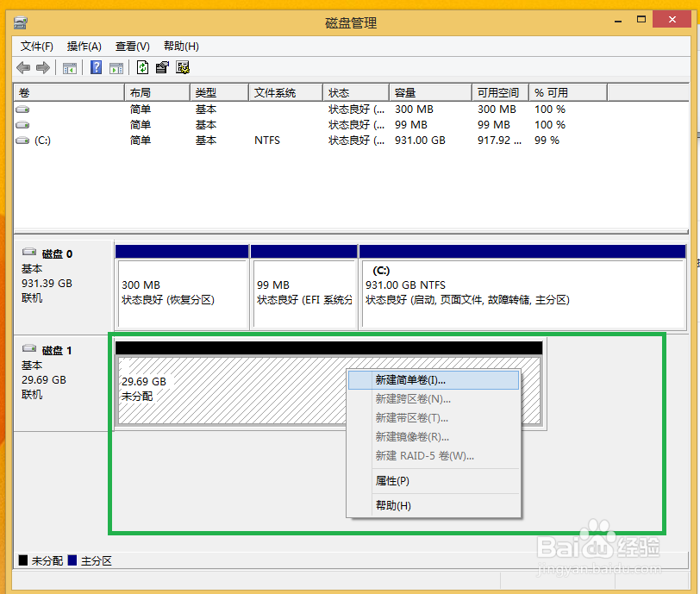Click the refresh toolbar icon
Screen dimensions: 700x594
click(141, 67)
